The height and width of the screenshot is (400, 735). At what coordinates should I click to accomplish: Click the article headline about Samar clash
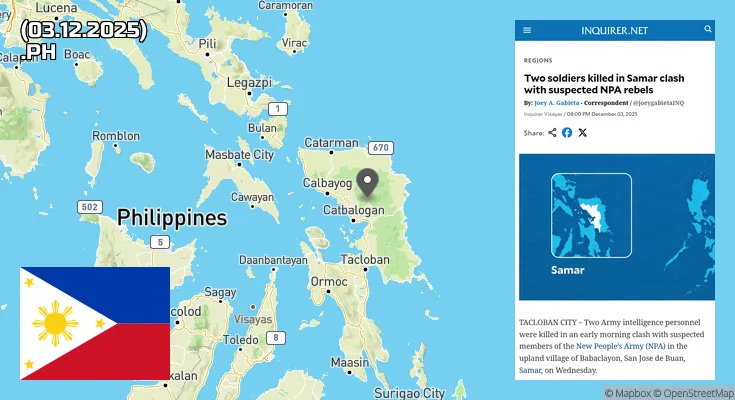click(x=604, y=84)
